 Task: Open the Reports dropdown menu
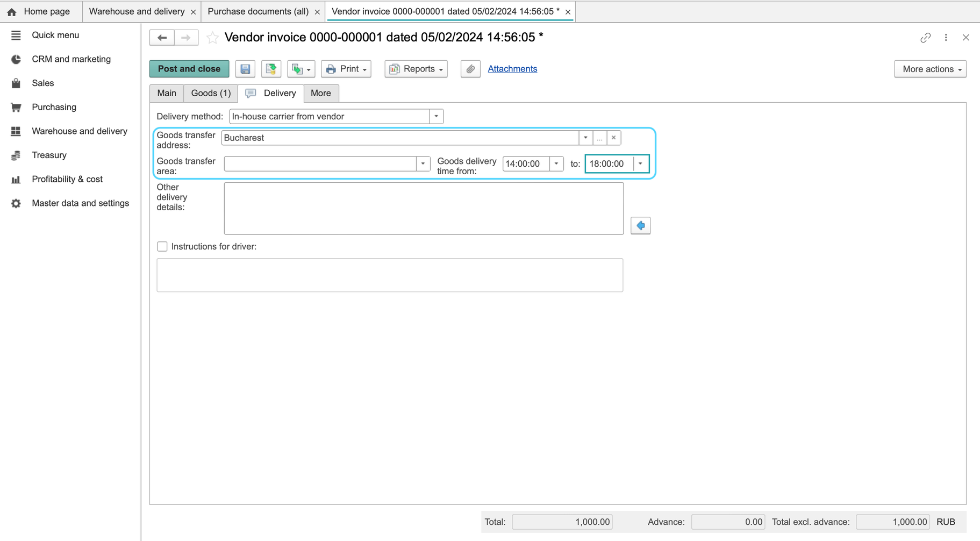tap(416, 69)
